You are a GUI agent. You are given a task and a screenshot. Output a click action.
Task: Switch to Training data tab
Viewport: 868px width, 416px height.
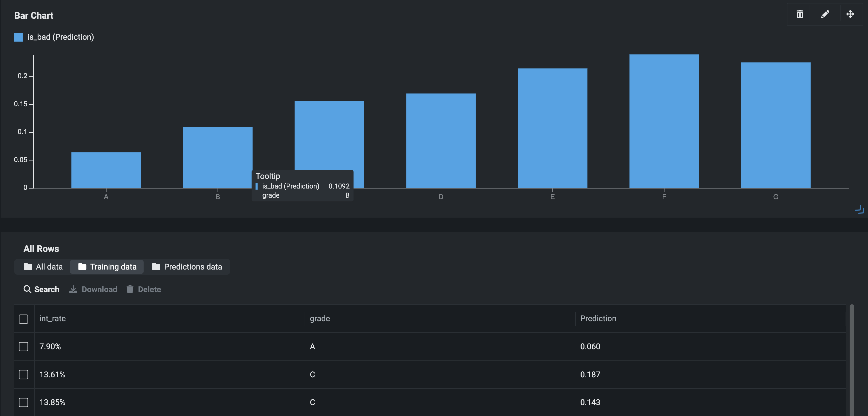(x=107, y=267)
